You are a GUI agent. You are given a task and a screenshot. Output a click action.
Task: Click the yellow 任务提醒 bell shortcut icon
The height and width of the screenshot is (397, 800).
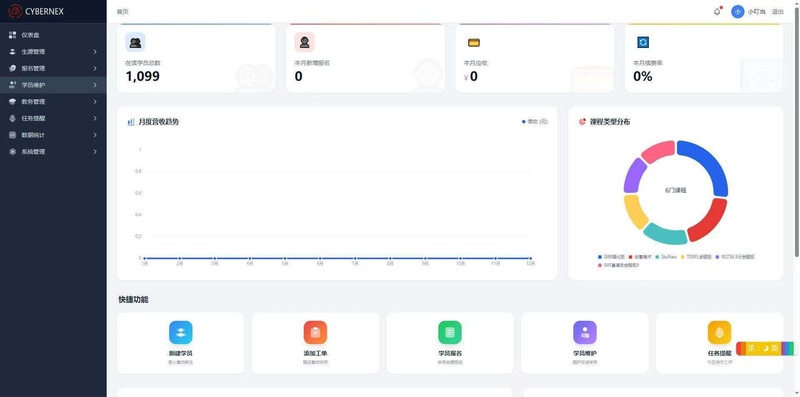click(x=719, y=332)
